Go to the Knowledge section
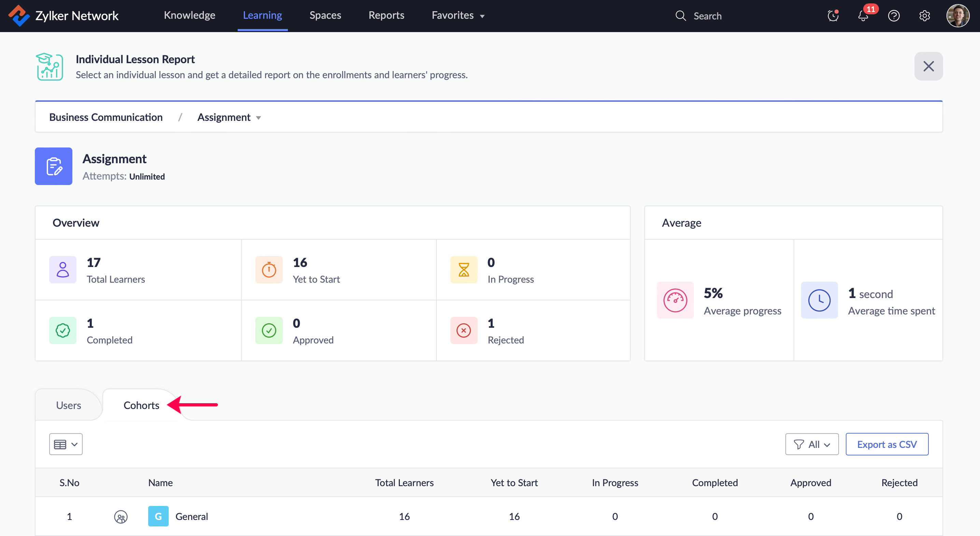Image resolution: width=980 pixels, height=536 pixels. click(190, 16)
